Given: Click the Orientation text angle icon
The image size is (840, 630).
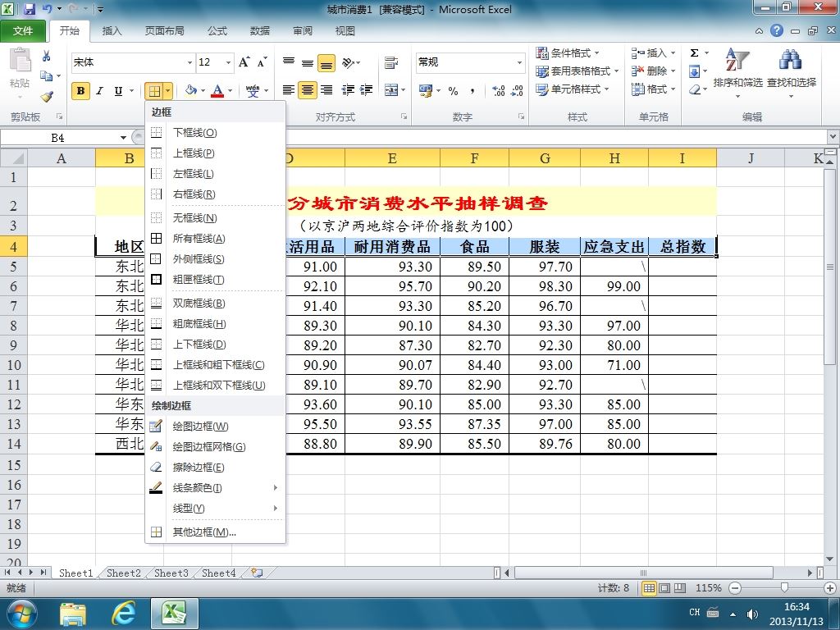Looking at the screenshot, I should tap(348, 62).
